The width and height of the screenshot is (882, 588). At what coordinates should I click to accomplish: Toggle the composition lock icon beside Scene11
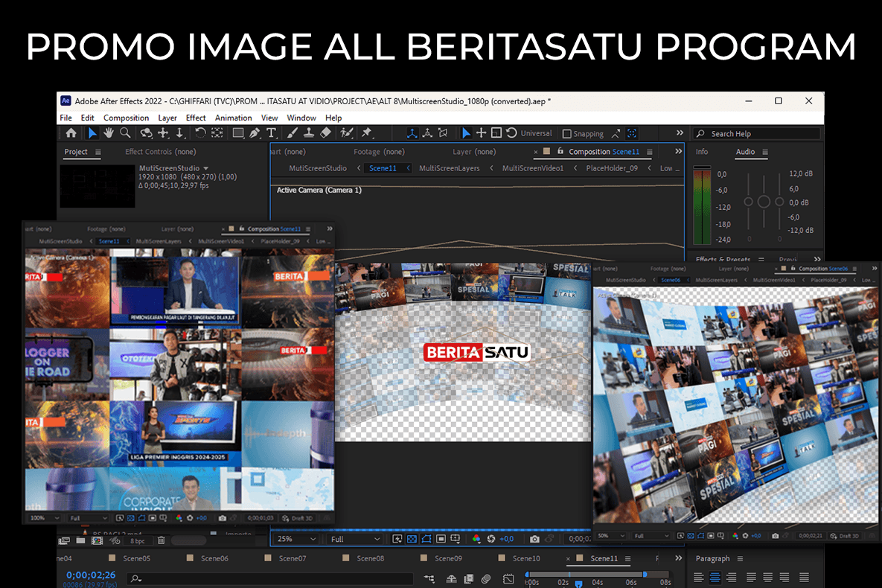pyautogui.click(x=560, y=151)
